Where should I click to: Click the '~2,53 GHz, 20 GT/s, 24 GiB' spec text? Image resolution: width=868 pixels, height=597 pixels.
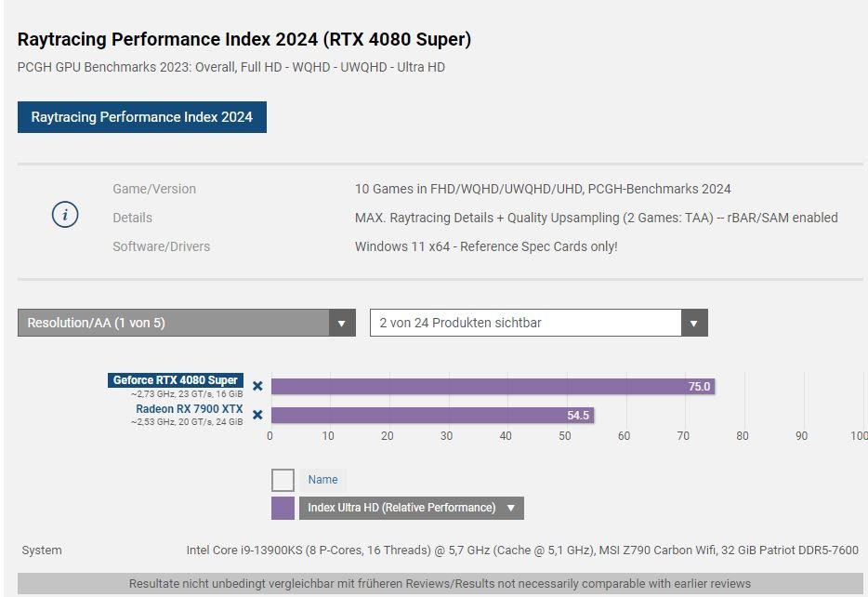pos(187,422)
